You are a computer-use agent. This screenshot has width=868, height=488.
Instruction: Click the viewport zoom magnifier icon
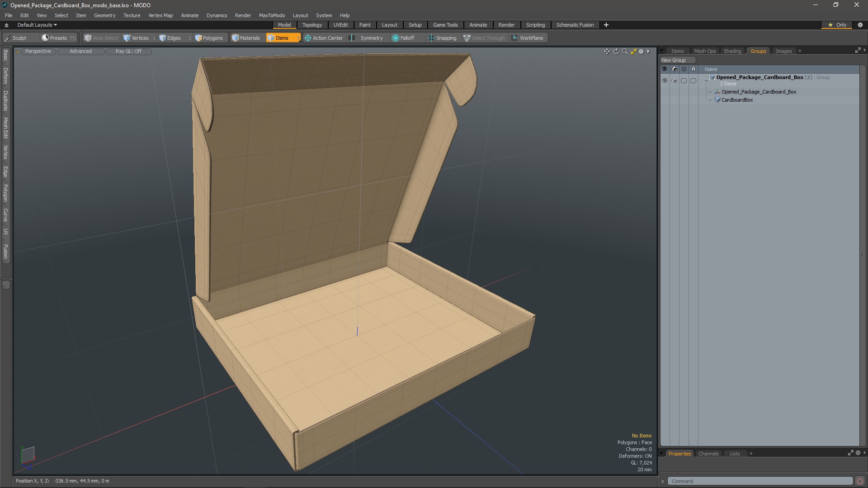coord(625,52)
